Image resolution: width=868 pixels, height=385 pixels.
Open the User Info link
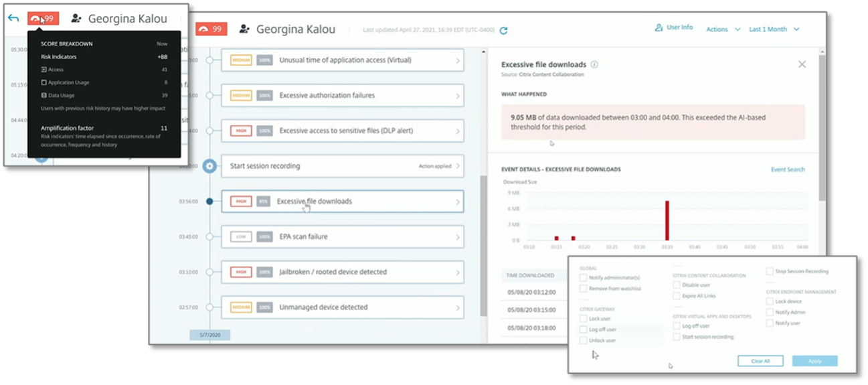tap(674, 28)
